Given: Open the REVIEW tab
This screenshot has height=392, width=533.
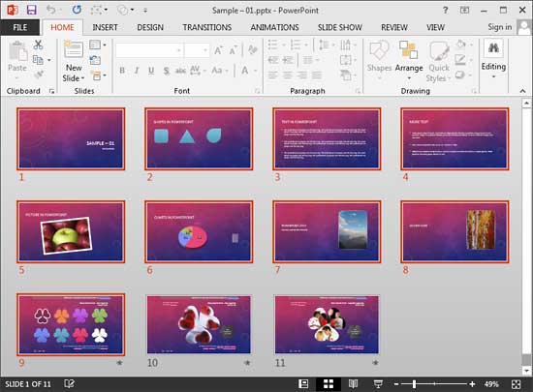Looking at the screenshot, I should tap(394, 27).
